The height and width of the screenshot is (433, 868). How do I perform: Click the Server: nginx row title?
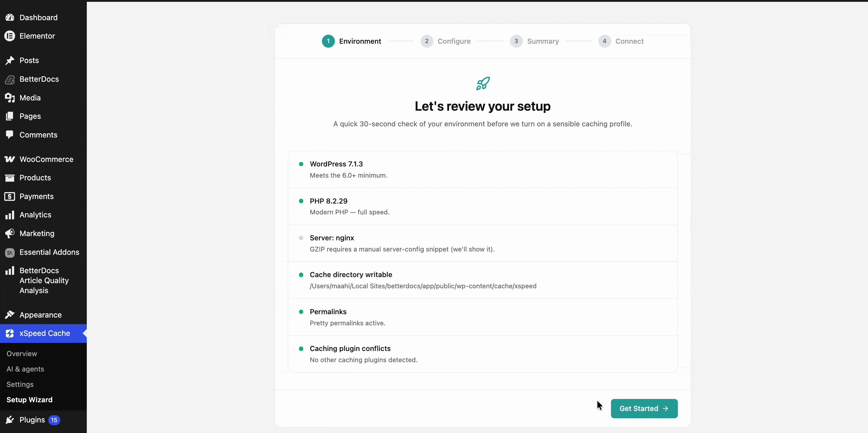332,238
